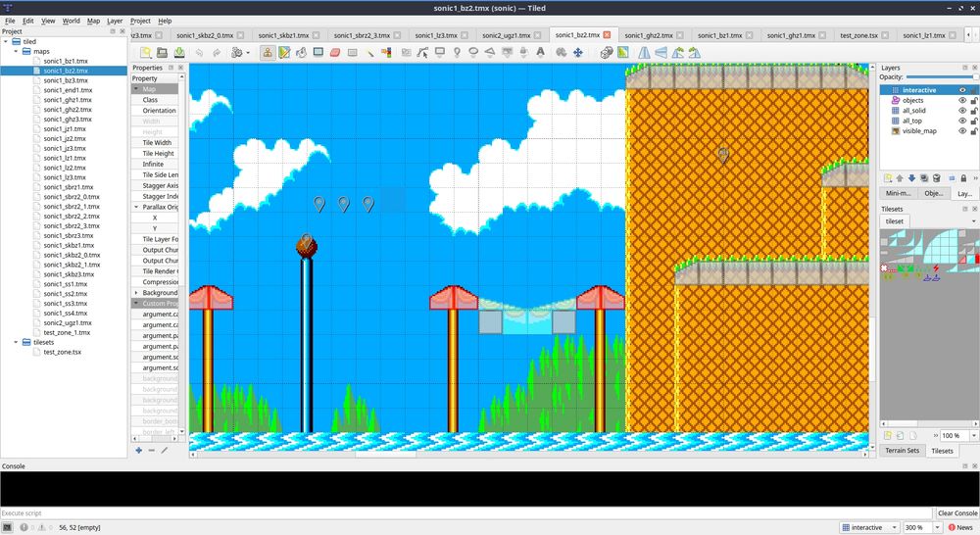Click the New map toolbar icon
Image resolution: width=980 pixels, height=535 pixels.
tap(145, 53)
